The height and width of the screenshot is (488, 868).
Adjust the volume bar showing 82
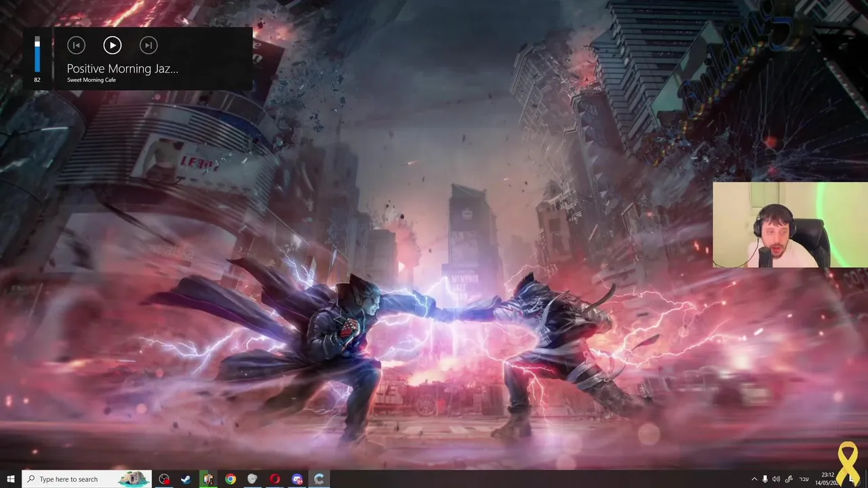37,56
